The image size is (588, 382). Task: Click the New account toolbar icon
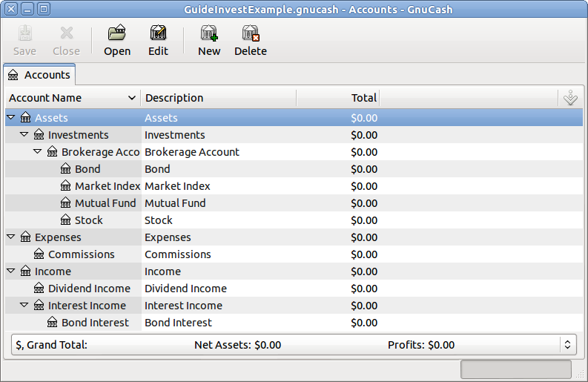tap(209, 33)
